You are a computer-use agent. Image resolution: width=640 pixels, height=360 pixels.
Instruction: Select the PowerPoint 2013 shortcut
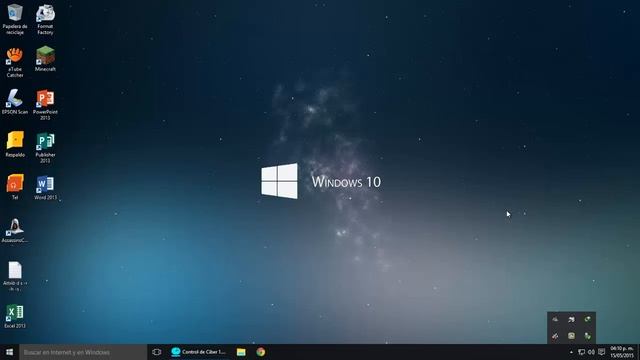pyautogui.click(x=45, y=104)
